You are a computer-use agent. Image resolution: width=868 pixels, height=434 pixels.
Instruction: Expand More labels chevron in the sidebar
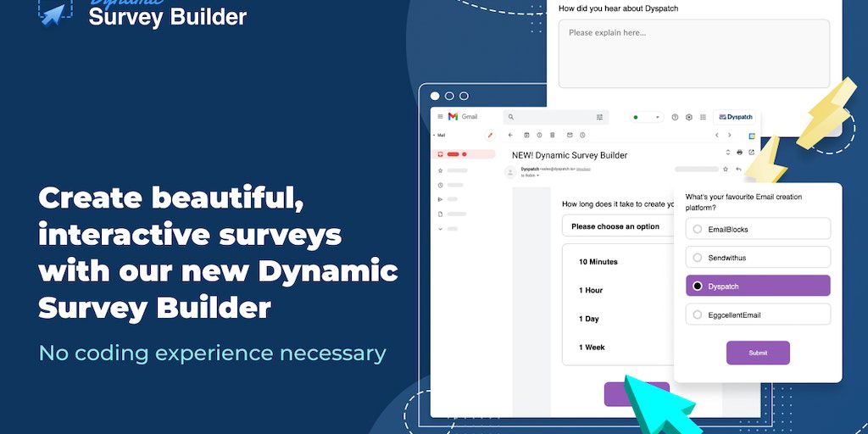click(441, 228)
